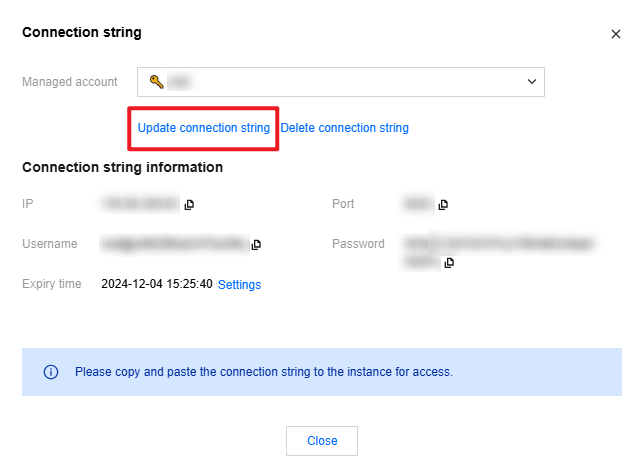Screen dimensions: 639x473
Task: Click the blurred IP address value
Action: coord(140,204)
